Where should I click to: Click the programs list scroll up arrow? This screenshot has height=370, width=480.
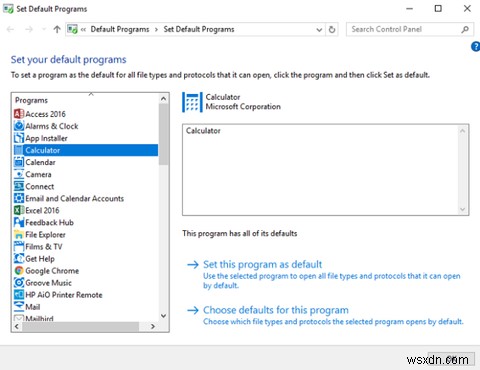tap(163, 98)
